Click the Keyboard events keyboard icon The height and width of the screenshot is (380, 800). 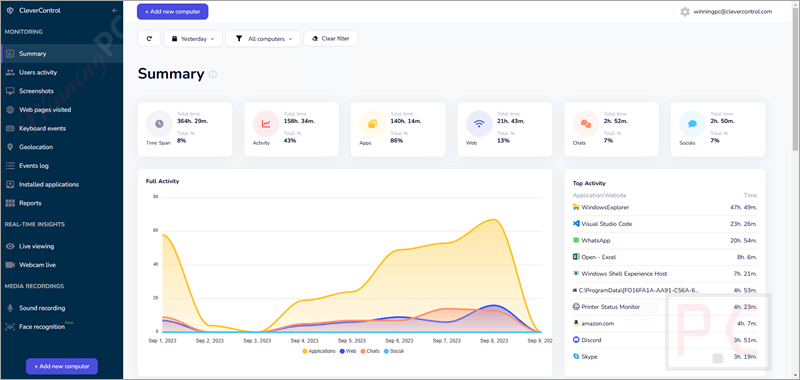coord(10,129)
